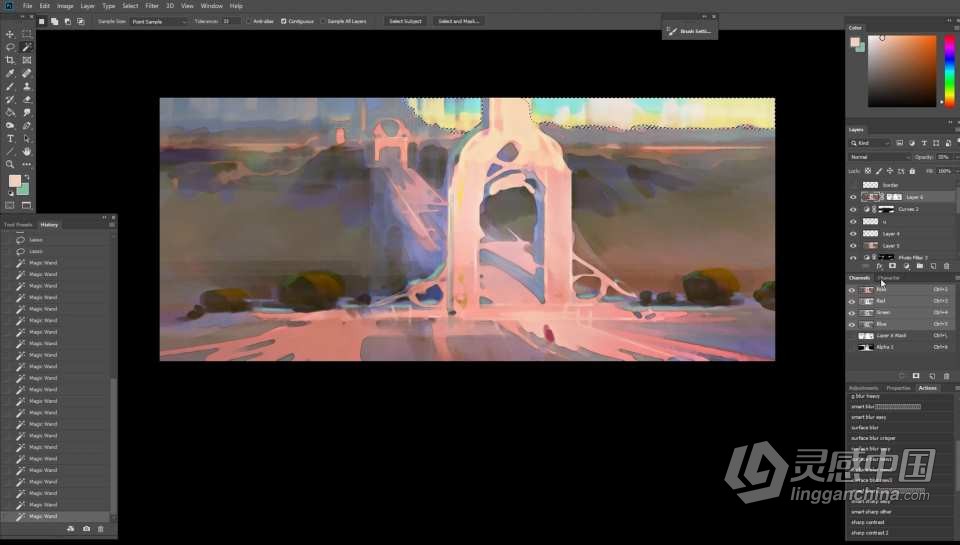Create new snapshot in History panel
This screenshot has width=960, height=545.
86,528
